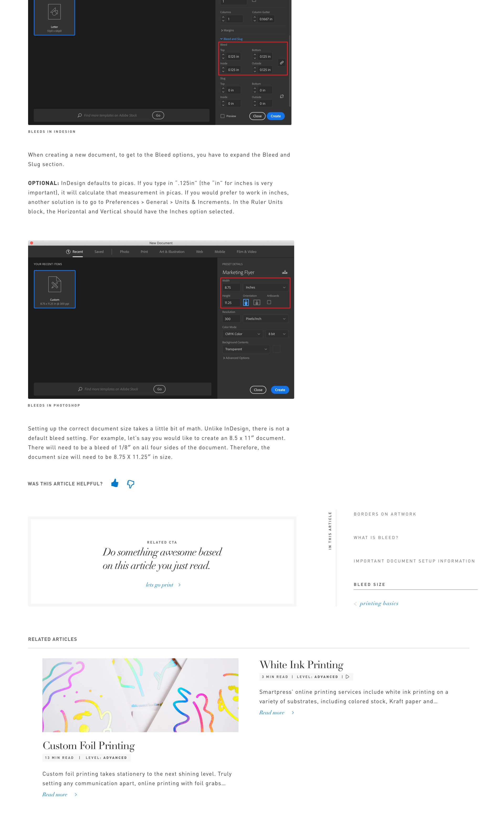504x825 pixels.
Task: Click the bleed link chain icon
Action: coord(282,63)
